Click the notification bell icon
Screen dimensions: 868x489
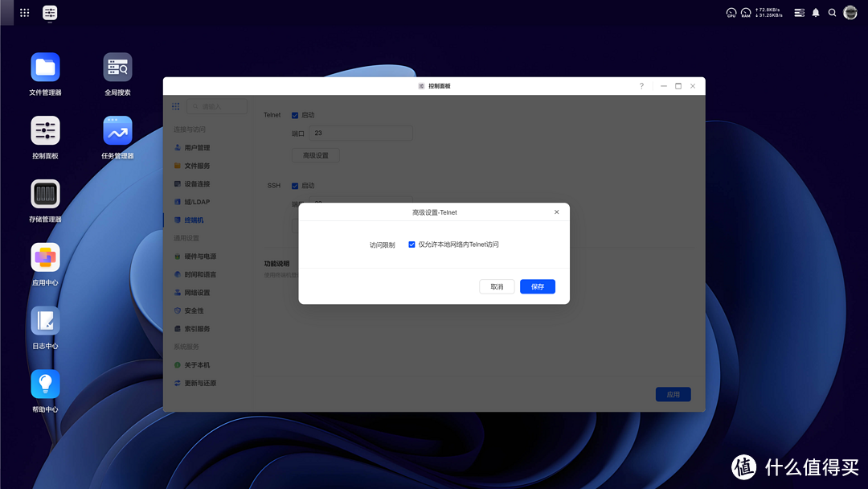pyautogui.click(x=816, y=13)
